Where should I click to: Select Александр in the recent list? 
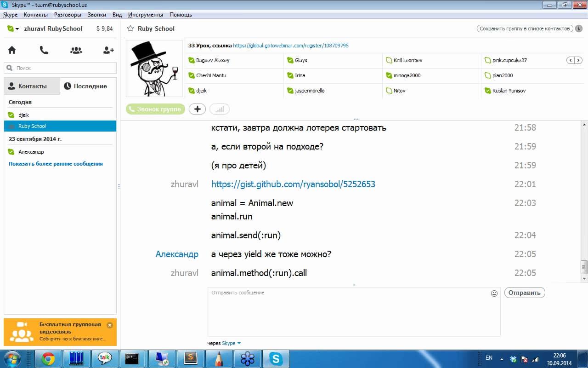60,152
